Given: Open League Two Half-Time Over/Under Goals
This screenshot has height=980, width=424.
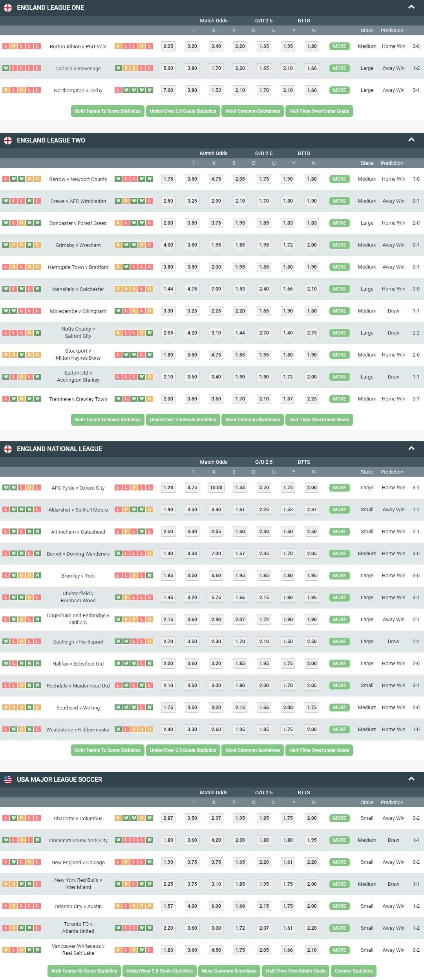Looking at the screenshot, I should (x=319, y=420).
